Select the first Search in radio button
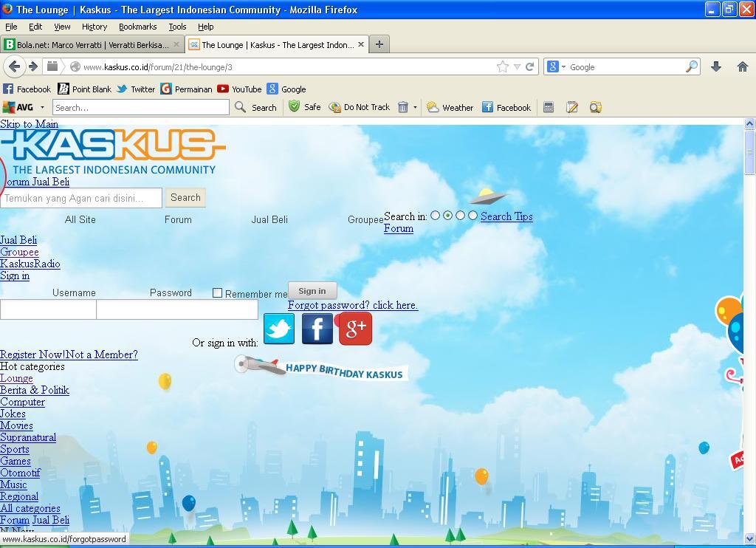Screen dimensions: 756x548 coord(436,215)
